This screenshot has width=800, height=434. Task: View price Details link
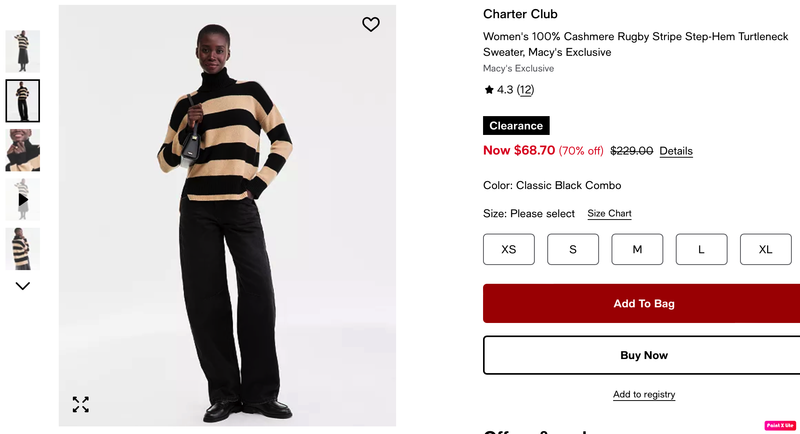pyautogui.click(x=676, y=151)
